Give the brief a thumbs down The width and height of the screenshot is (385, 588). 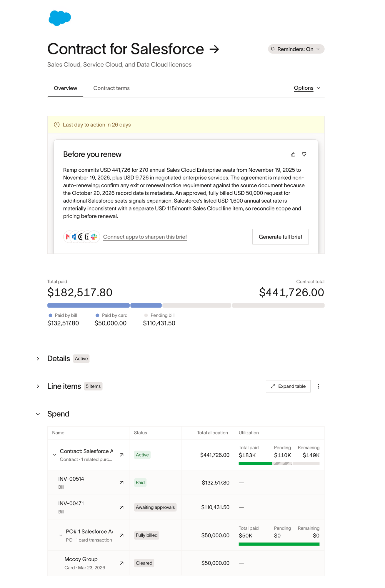click(304, 154)
